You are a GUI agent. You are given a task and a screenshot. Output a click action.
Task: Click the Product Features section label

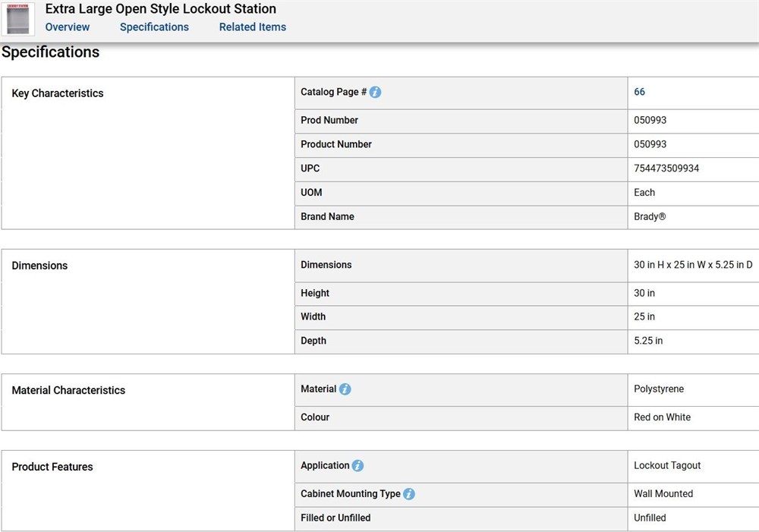(x=52, y=467)
